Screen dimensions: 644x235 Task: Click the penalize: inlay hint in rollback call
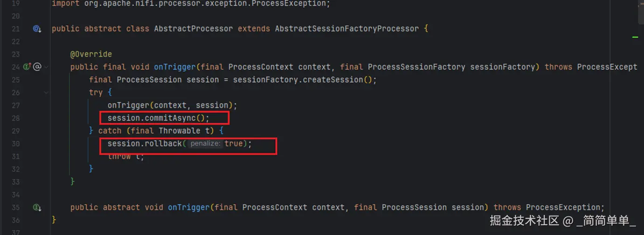click(x=205, y=144)
